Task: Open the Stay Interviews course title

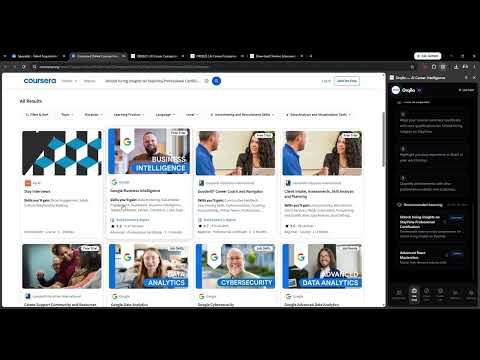Action: 37,191
